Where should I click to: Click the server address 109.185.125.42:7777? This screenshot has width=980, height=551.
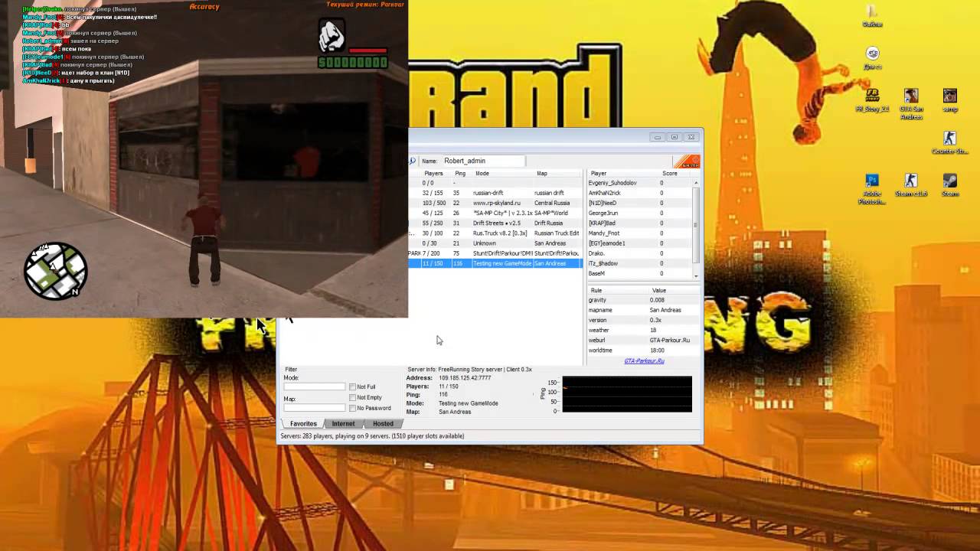(465, 378)
